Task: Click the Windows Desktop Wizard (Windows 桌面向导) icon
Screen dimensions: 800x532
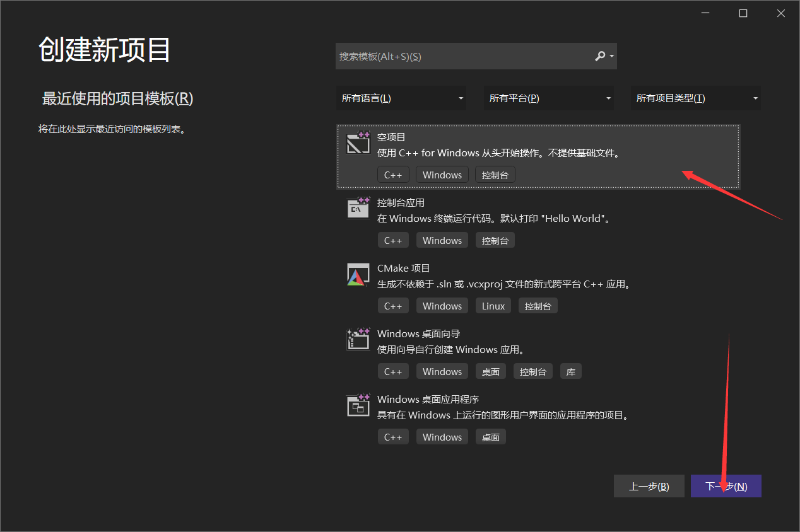Action: pos(358,339)
